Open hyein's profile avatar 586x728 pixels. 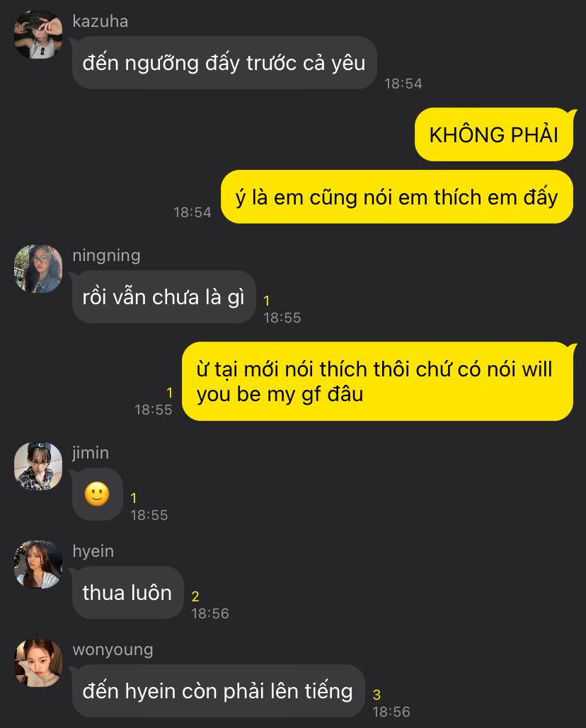[x=38, y=565]
